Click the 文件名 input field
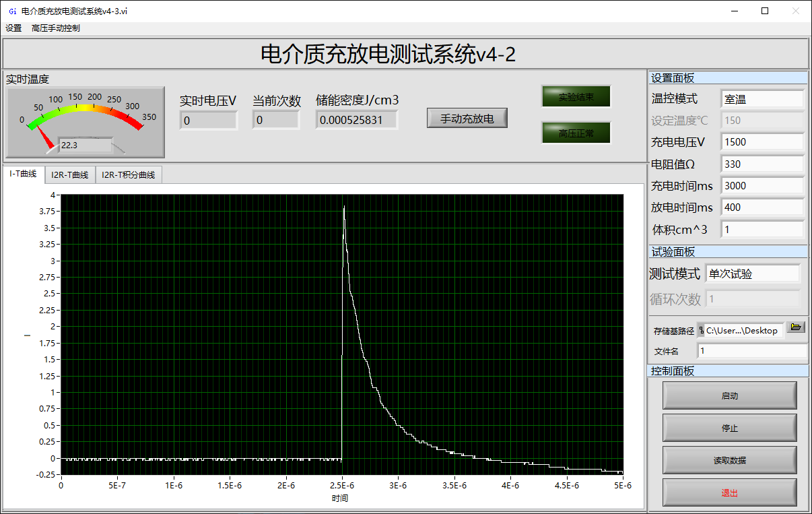812x514 pixels. click(x=751, y=351)
